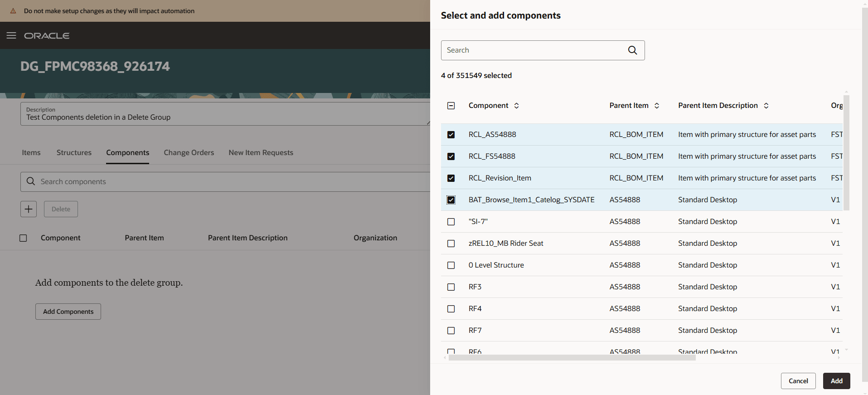Click zREL10_MB Rider Seat component text

click(x=506, y=244)
